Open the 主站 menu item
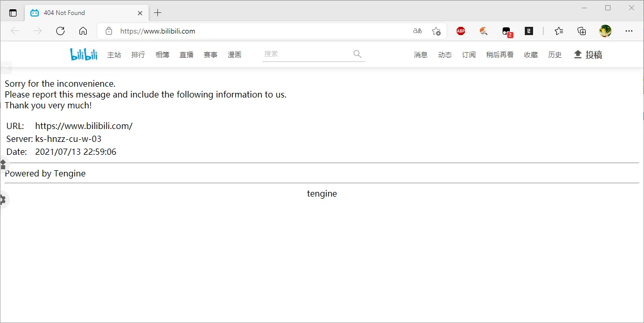The image size is (644, 323). pyautogui.click(x=114, y=55)
